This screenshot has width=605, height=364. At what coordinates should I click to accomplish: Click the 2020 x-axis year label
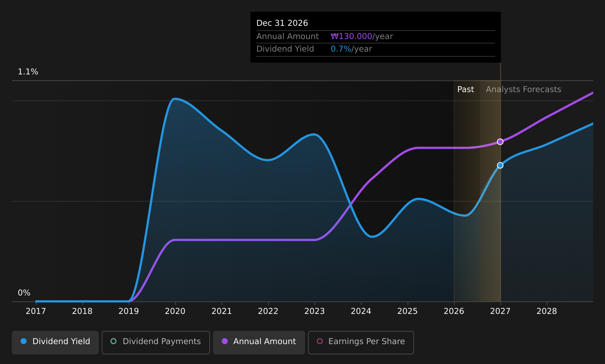[x=175, y=311]
